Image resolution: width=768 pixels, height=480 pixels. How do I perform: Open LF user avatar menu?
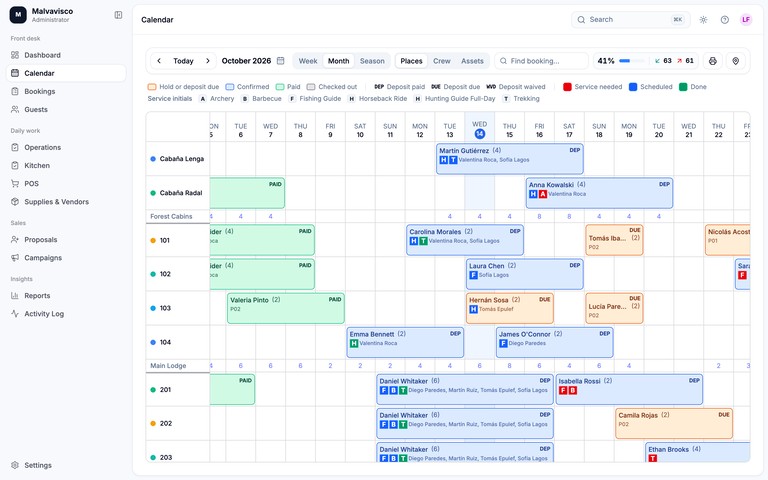click(745, 20)
